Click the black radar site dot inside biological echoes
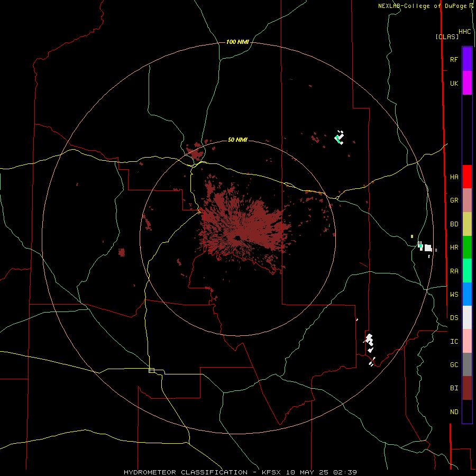 click(237, 238)
